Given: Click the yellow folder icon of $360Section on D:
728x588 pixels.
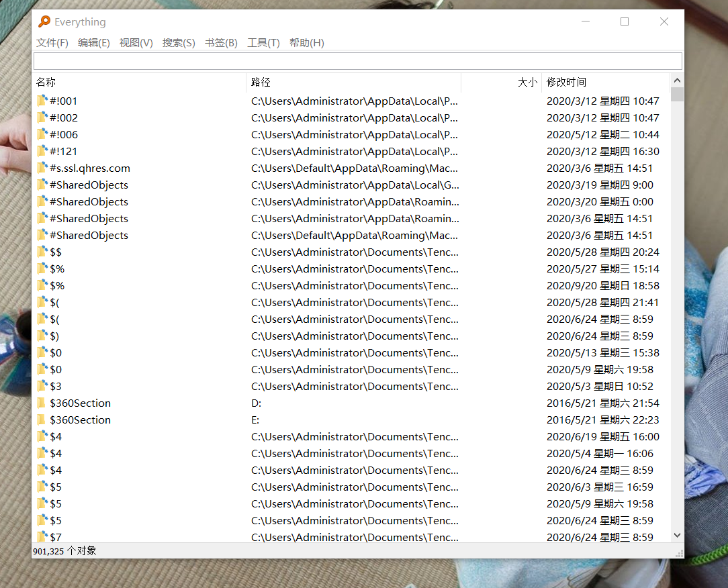Looking at the screenshot, I should coord(41,403).
